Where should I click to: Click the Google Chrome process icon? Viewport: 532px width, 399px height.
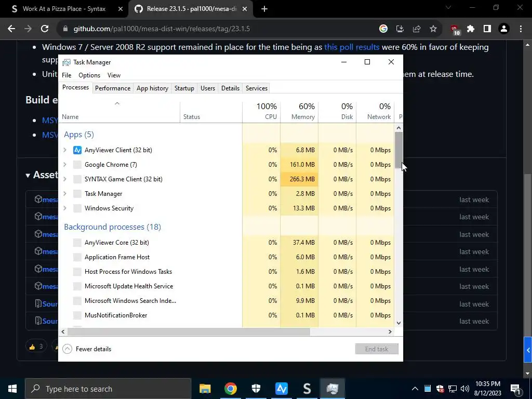pos(77,165)
